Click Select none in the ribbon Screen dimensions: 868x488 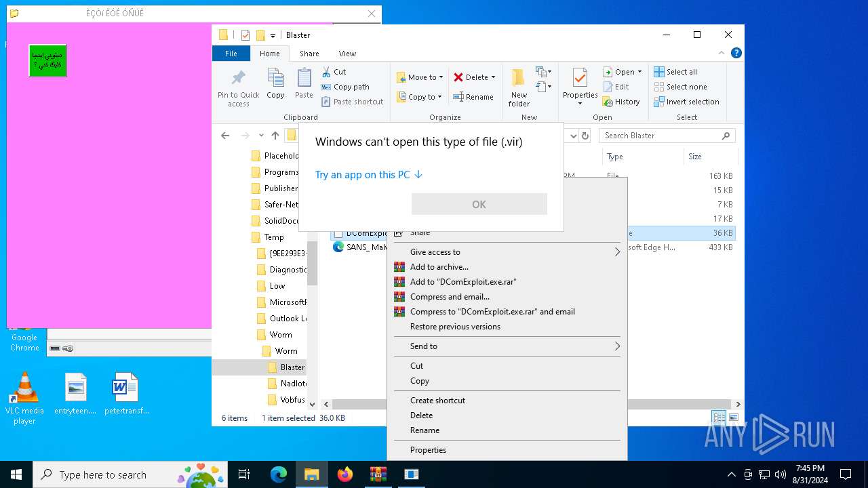pos(680,87)
